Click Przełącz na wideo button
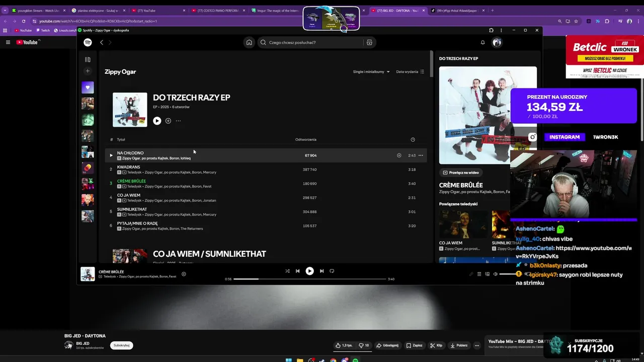 pos(460,172)
